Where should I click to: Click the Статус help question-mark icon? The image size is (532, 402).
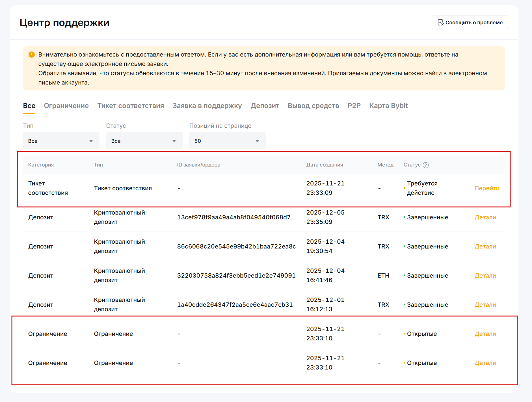coord(426,165)
